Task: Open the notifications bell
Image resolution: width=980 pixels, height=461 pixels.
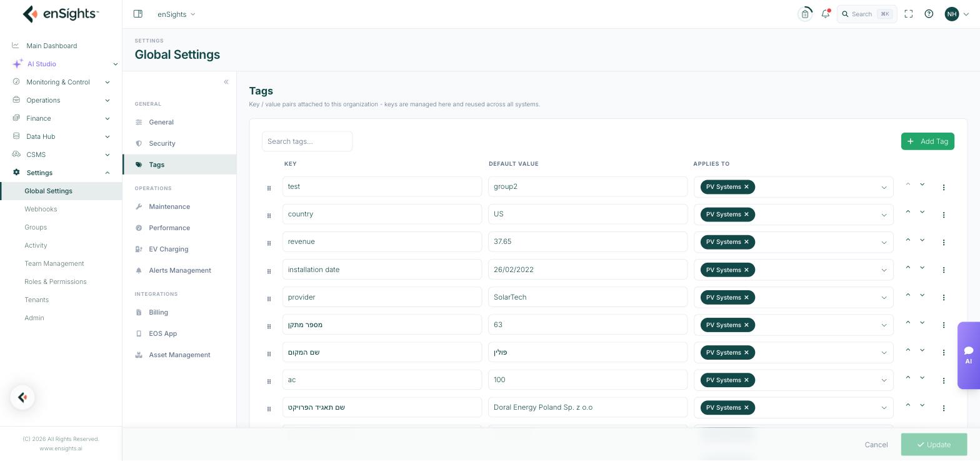Action: [x=826, y=14]
